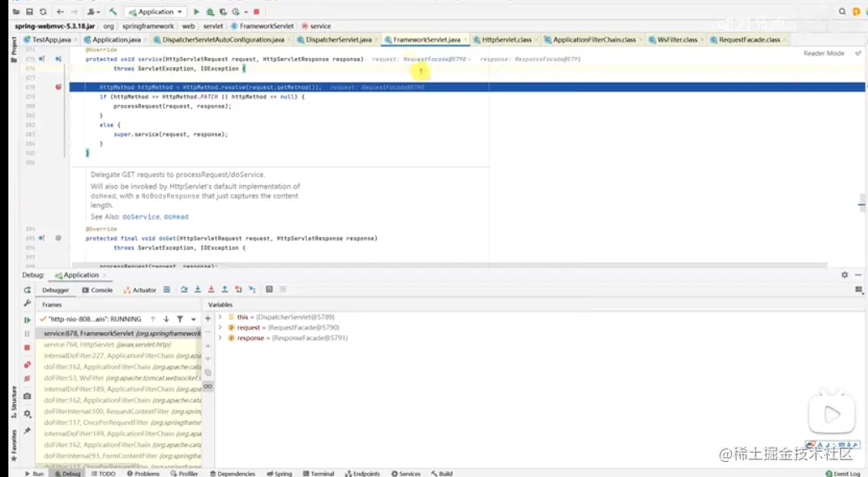The height and width of the screenshot is (477, 868).
Task: Open the Debug panel gear options
Action: (845, 275)
